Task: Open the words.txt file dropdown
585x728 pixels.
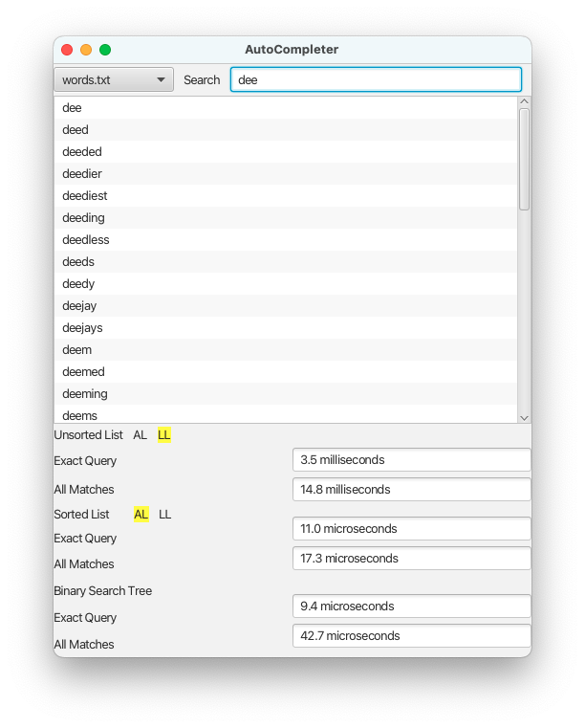Action: point(114,79)
